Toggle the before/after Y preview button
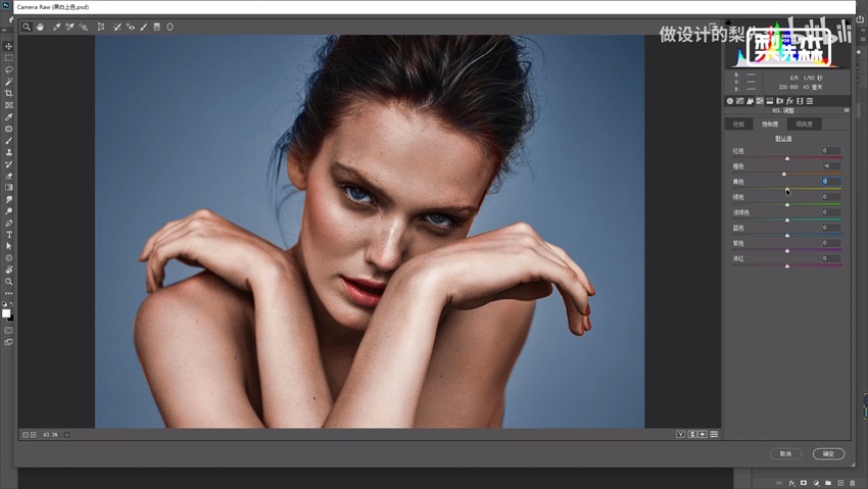 click(680, 435)
